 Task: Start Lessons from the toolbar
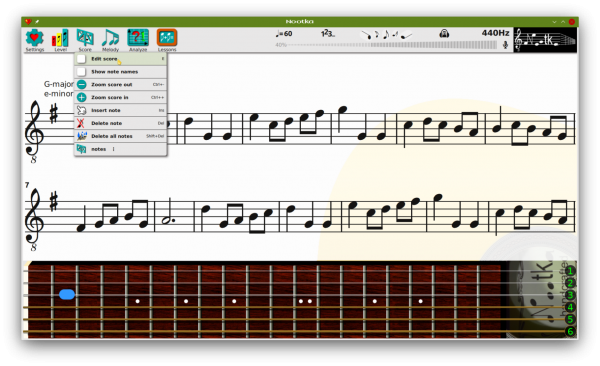click(167, 40)
